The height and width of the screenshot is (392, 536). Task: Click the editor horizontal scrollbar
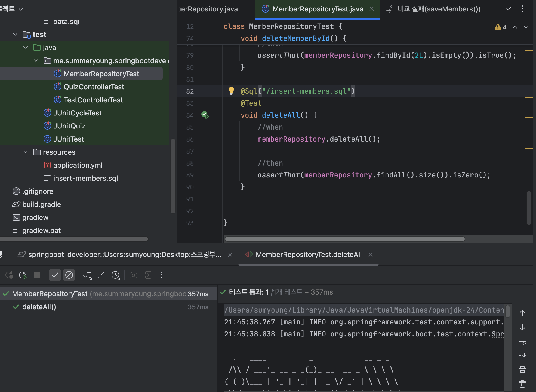point(345,239)
